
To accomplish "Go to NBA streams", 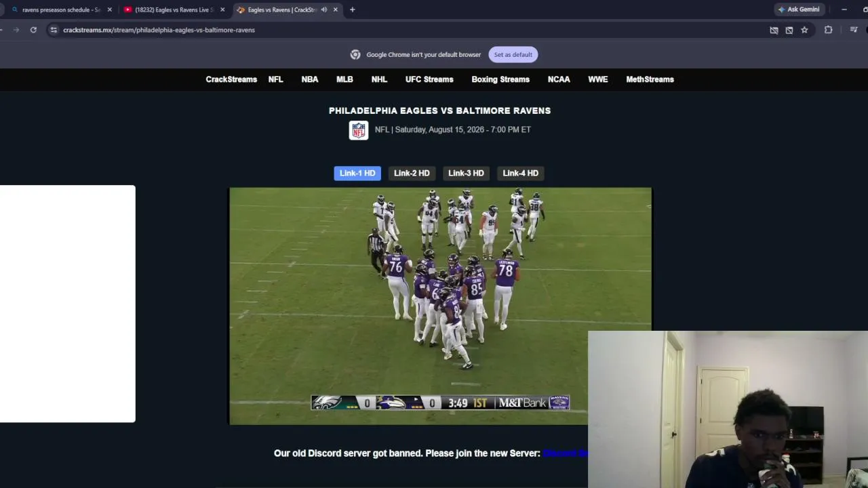I will (x=310, y=79).
